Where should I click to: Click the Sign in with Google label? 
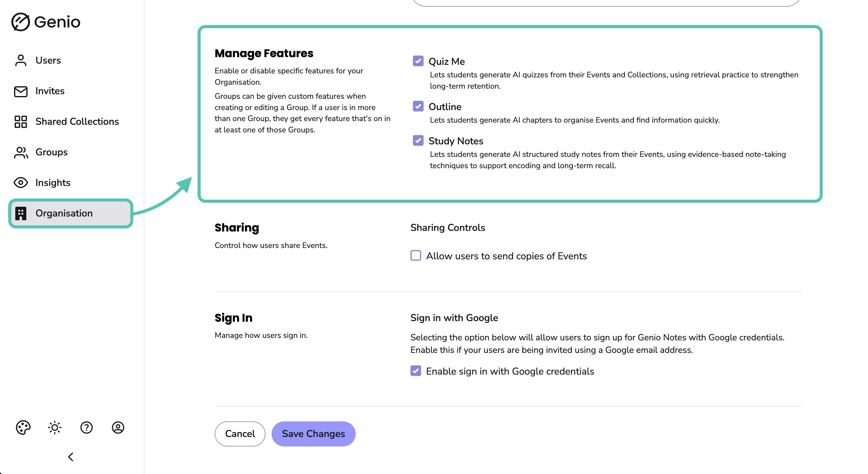(454, 318)
